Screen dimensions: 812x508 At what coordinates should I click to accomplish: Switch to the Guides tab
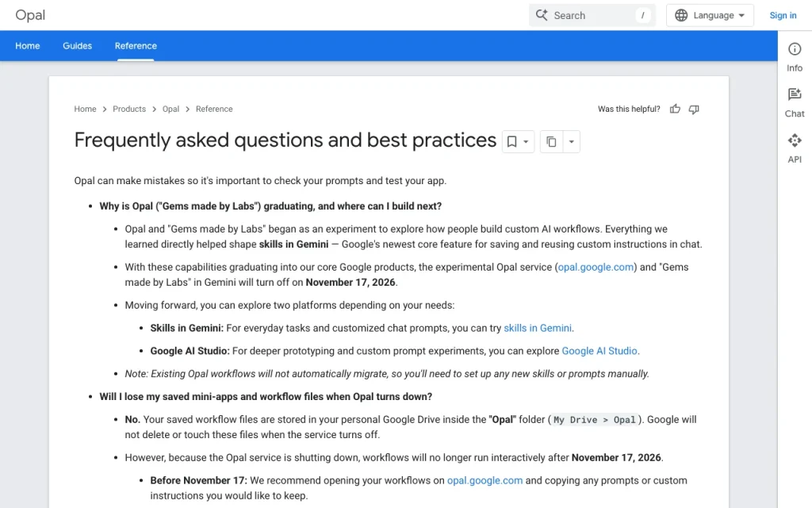point(77,45)
